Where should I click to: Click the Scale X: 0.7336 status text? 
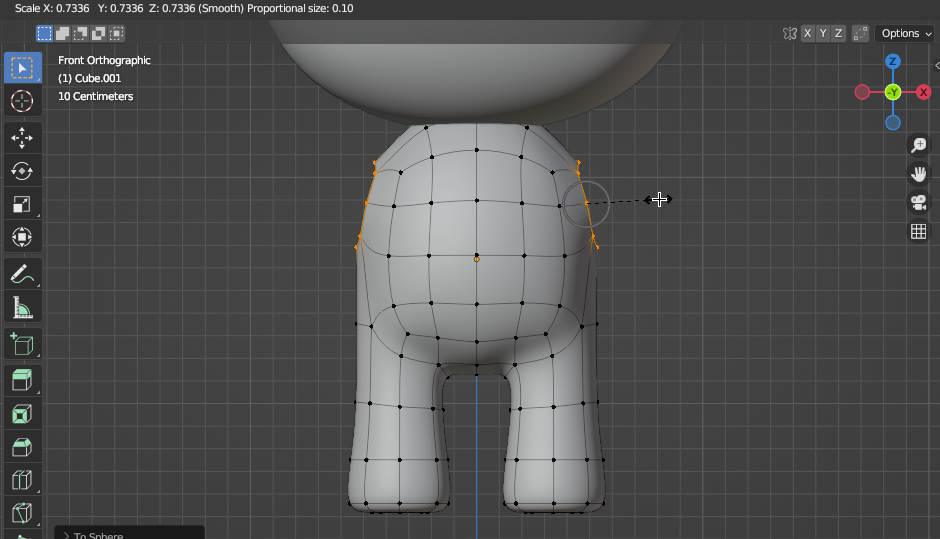pyautogui.click(x=52, y=8)
